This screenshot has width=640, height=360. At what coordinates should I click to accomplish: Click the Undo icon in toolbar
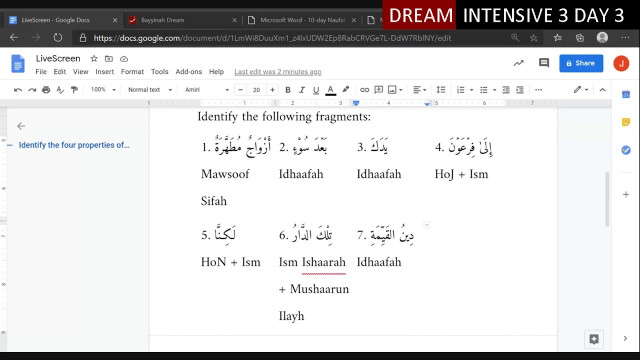(x=18, y=90)
